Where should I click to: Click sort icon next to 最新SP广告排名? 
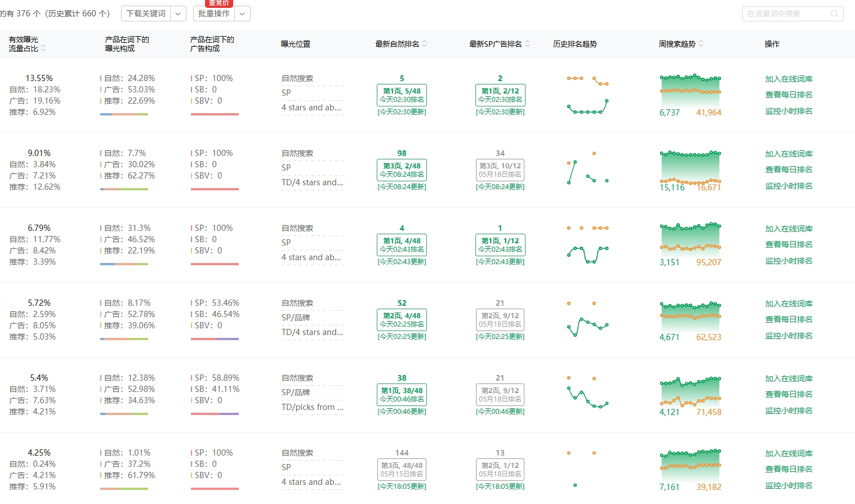click(528, 44)
